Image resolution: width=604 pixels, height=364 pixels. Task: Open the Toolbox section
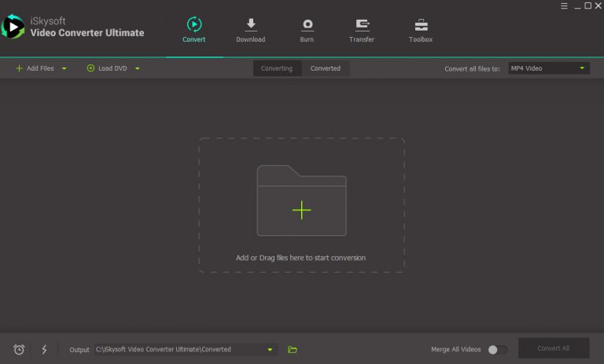pos(421,31)
